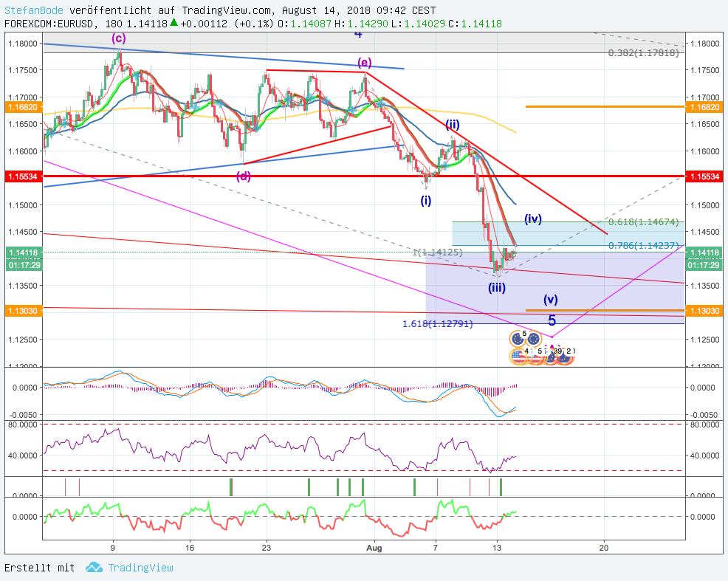The image size is (728, 581).
Task: Select the (c) wave label
Action: (119, 38)
